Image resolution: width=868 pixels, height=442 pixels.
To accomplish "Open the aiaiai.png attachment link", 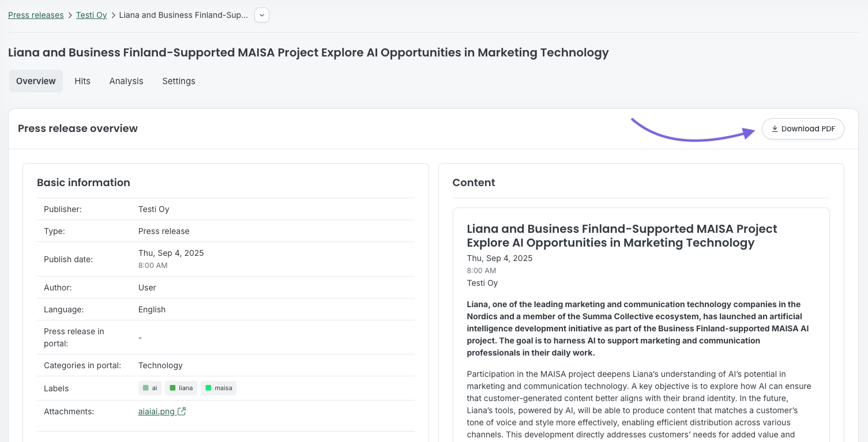I will pyautogui.click(x=157, y=411).
